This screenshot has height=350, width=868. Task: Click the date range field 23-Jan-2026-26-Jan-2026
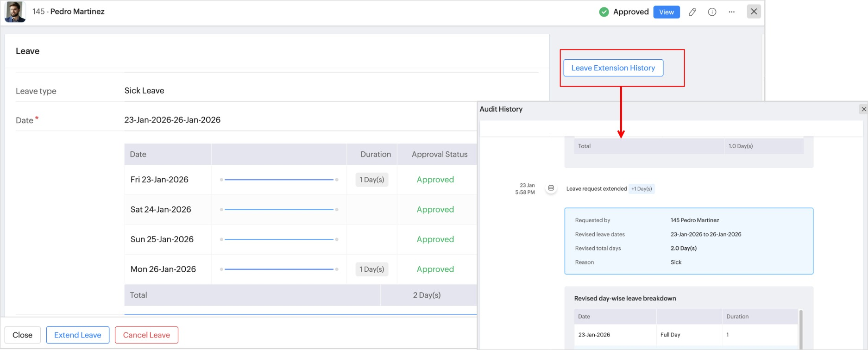click(x=172, y=120)
